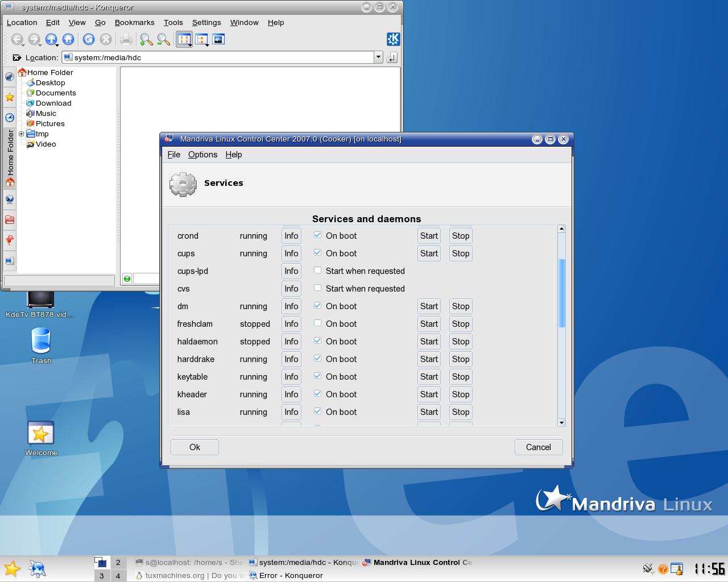Enable Start when requested for cups-lpd

pyautogui.click(x=318, y=271)
